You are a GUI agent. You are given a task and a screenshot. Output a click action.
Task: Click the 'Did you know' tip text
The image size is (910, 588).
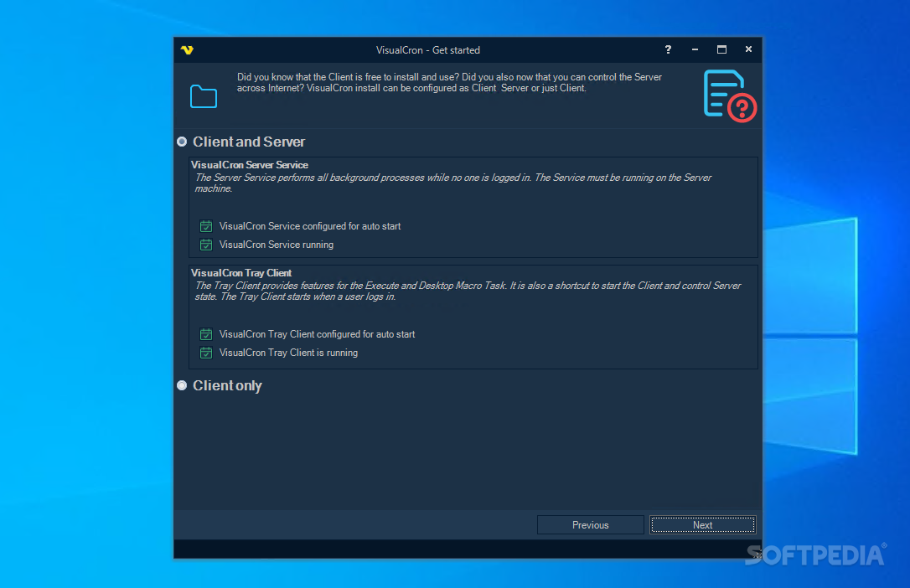449,82
